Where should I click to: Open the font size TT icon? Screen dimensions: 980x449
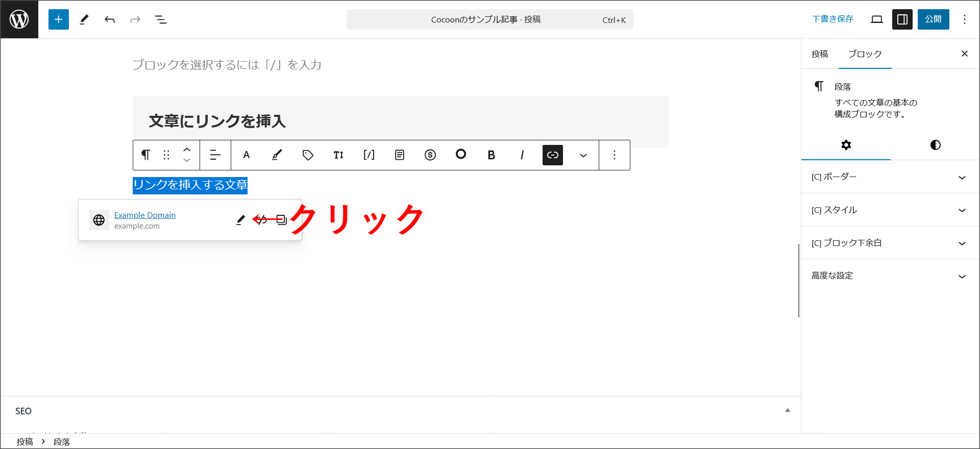pyautogui.click(x=338, y=155)
